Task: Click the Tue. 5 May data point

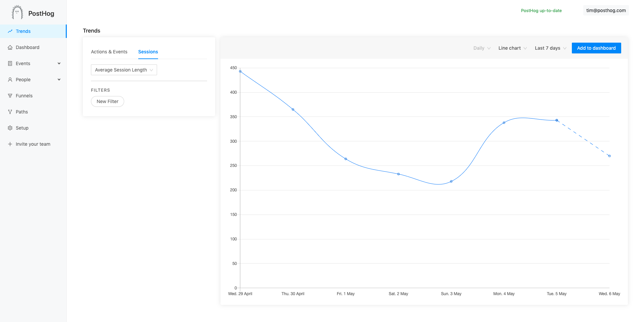Action: pyautogui.click(x=557, y=120)
